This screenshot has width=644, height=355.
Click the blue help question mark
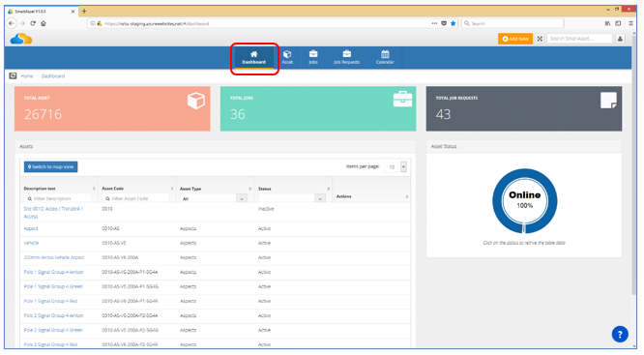(x=620, y=334)
